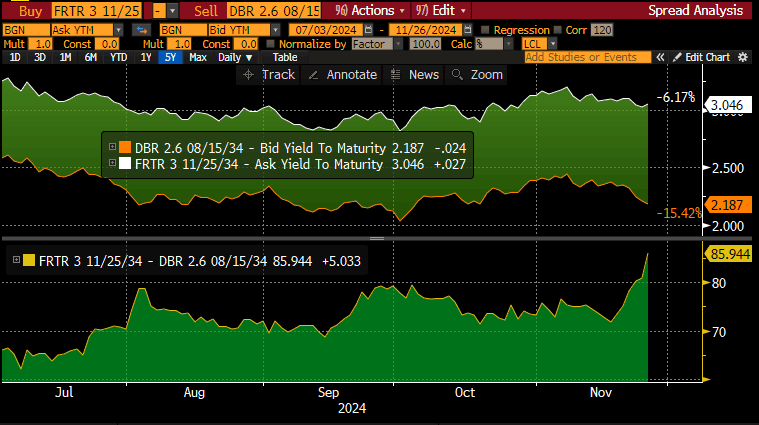Click the start date field 07/03/2024

(x=326, y=30)
